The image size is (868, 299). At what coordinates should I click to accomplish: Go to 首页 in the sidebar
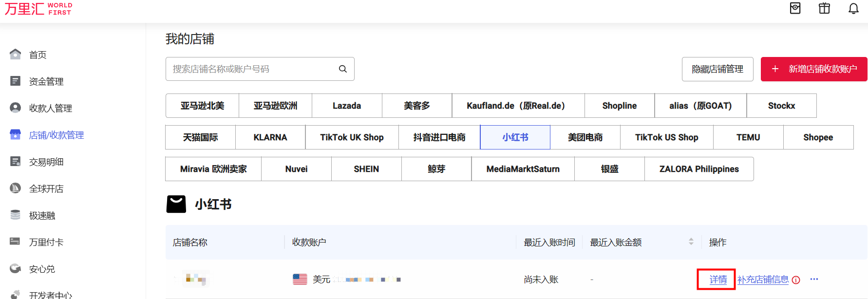(x=38, y=55)
